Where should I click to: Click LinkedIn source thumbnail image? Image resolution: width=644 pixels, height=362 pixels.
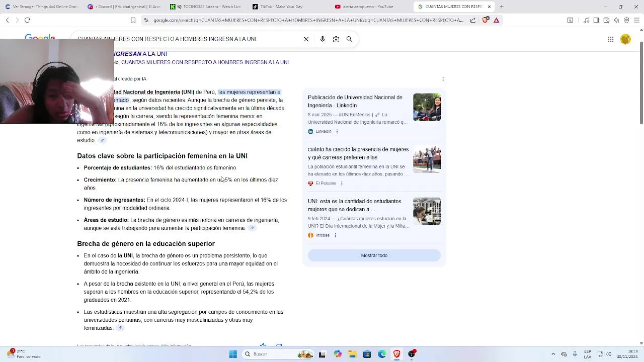coord(427,107)
